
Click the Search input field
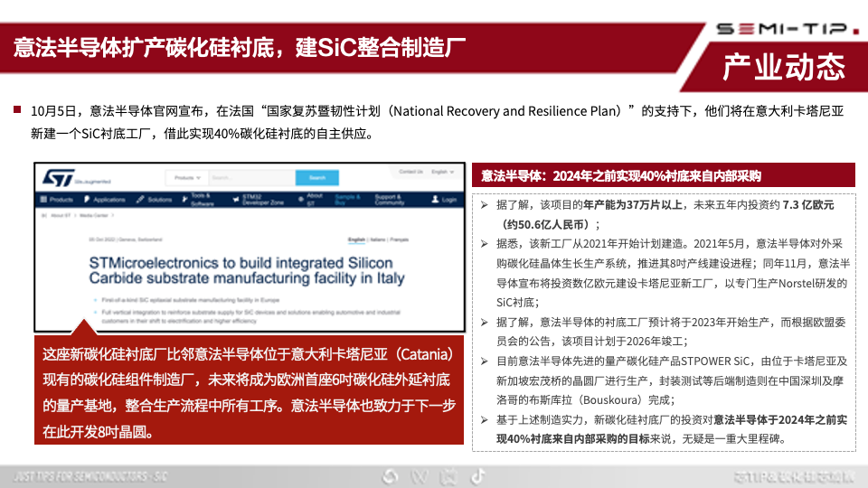(x=251, y=178)
